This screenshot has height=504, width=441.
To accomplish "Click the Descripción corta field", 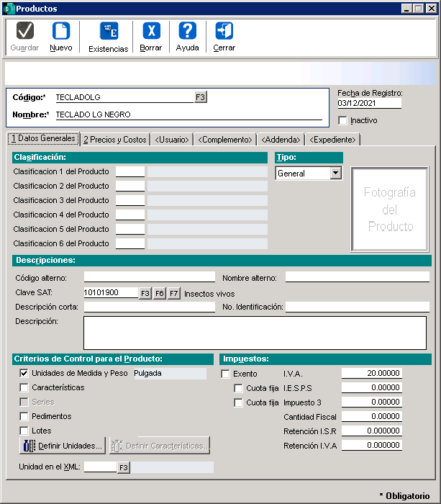I will (150, 307).
